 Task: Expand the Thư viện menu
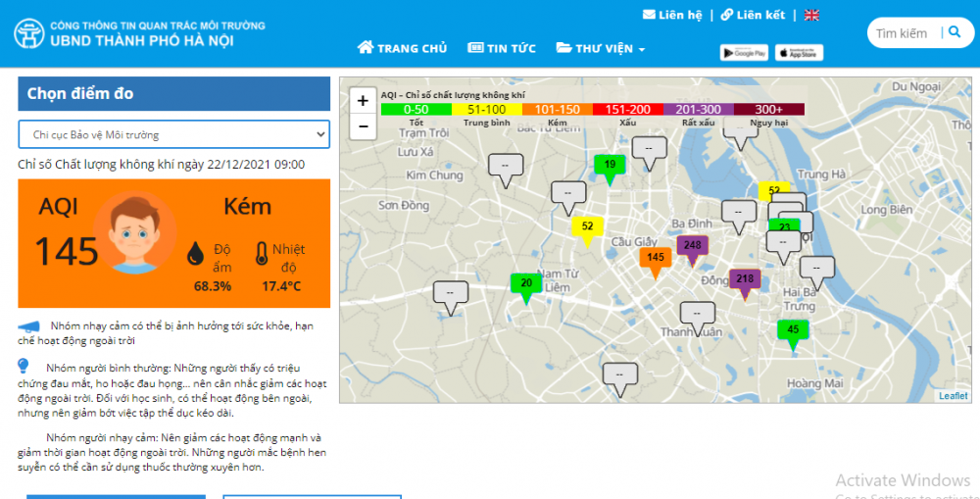pos(600,48)
